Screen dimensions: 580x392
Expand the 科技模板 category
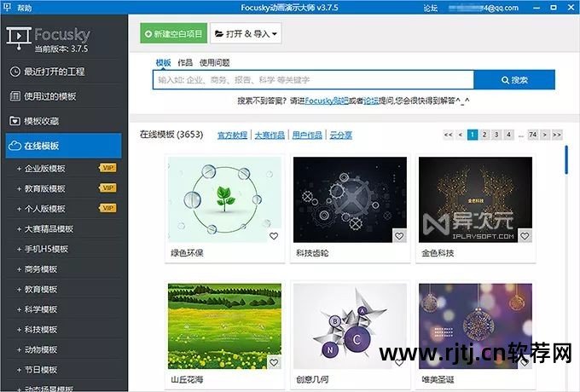(20, 330)
